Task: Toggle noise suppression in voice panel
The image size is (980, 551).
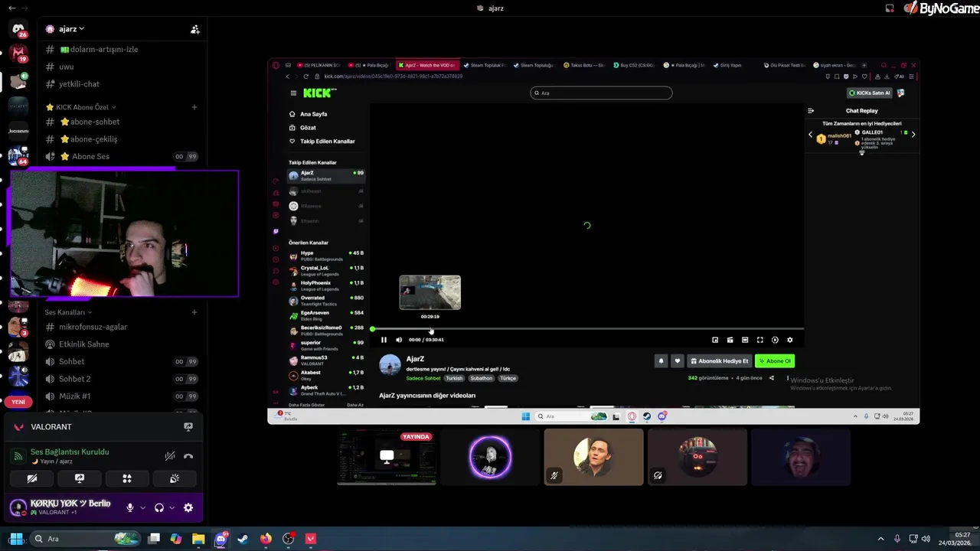Action: click(170, 456)
